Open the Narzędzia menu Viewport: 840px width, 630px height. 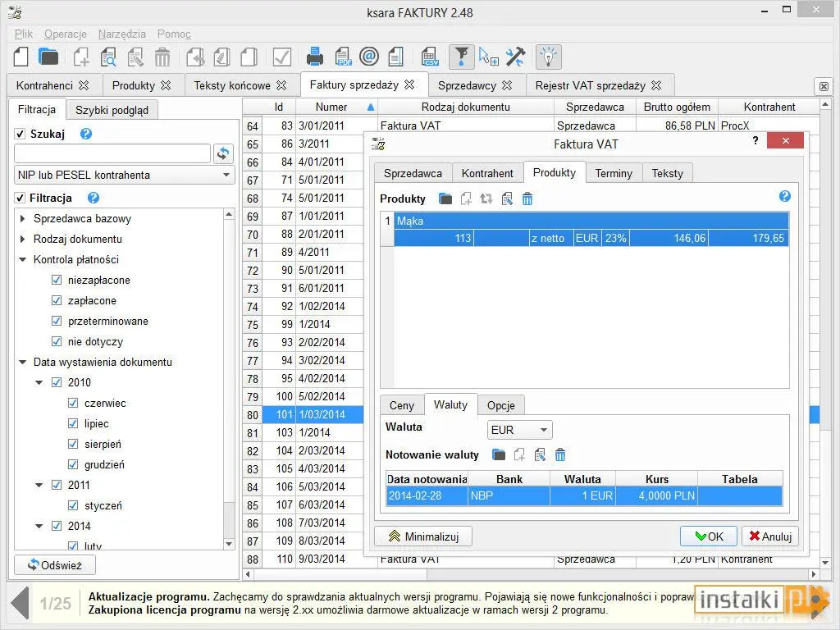click(121, 34)
